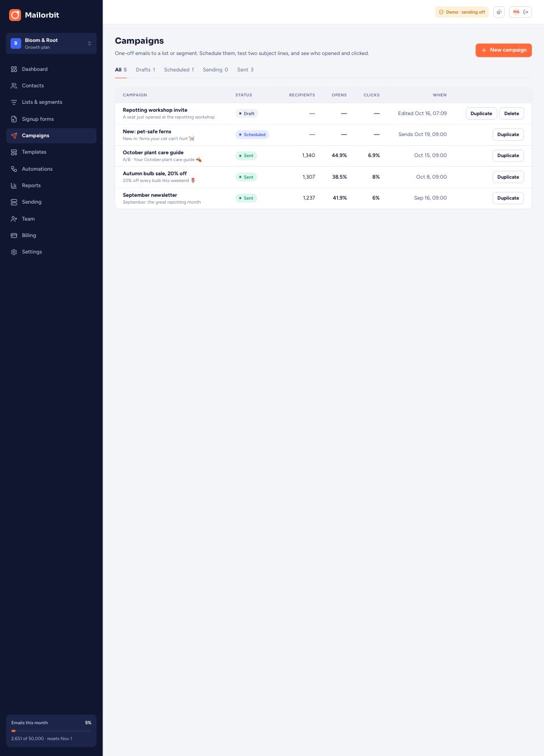The height and width of the screenshot is (756, 544).
Task: Click the 1,307 recipients value
Action: click(x=309, y=177)
